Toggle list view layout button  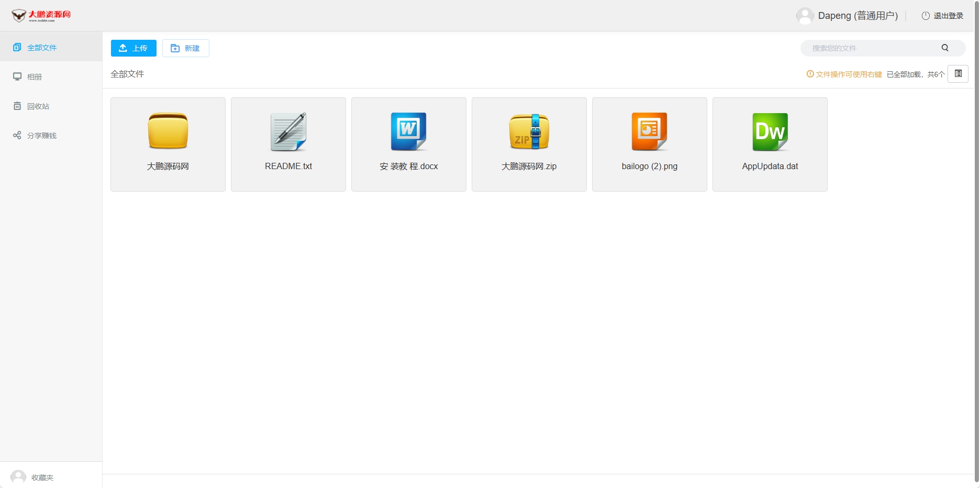point(958,74)
